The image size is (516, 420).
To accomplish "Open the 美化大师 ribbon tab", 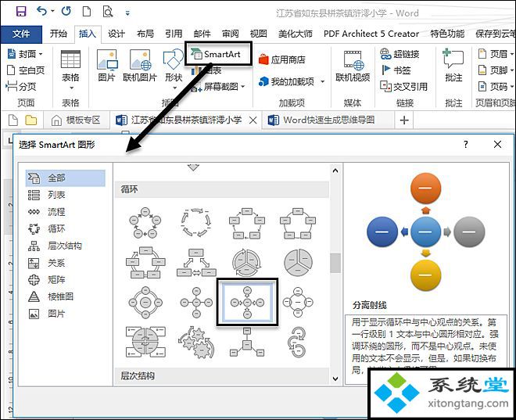I will [x=296, y=34].
